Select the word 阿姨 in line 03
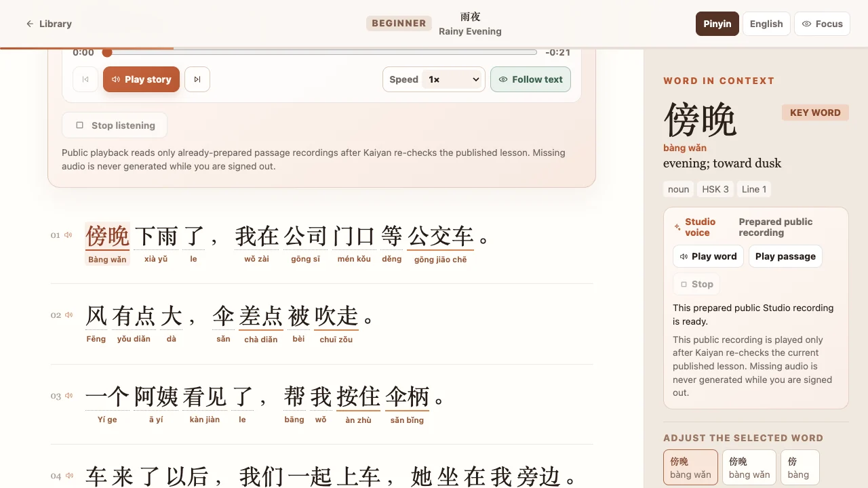The width and height of the screenshot is (868, 488). (x=156, y=405)
